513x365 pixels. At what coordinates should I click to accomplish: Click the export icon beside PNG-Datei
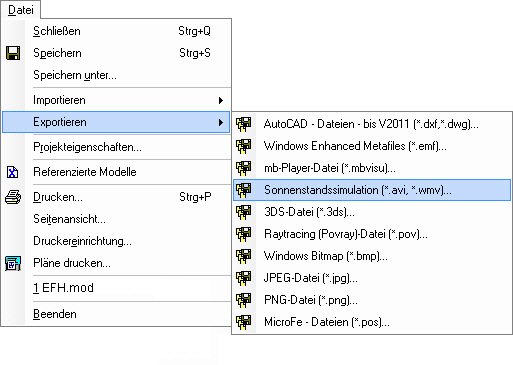[244, 300]
